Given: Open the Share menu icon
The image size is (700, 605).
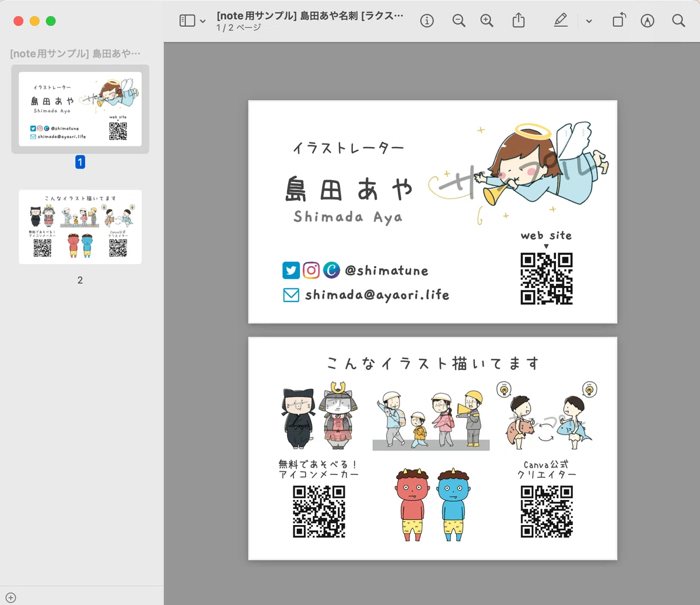Looking at the screenshot, I should coord(519,20).
